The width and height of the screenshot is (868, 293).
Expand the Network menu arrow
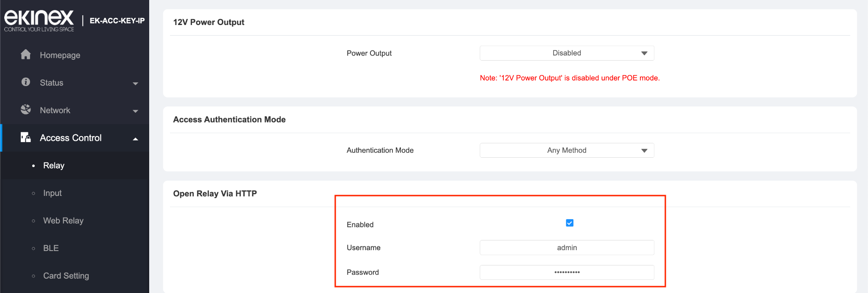136,111
